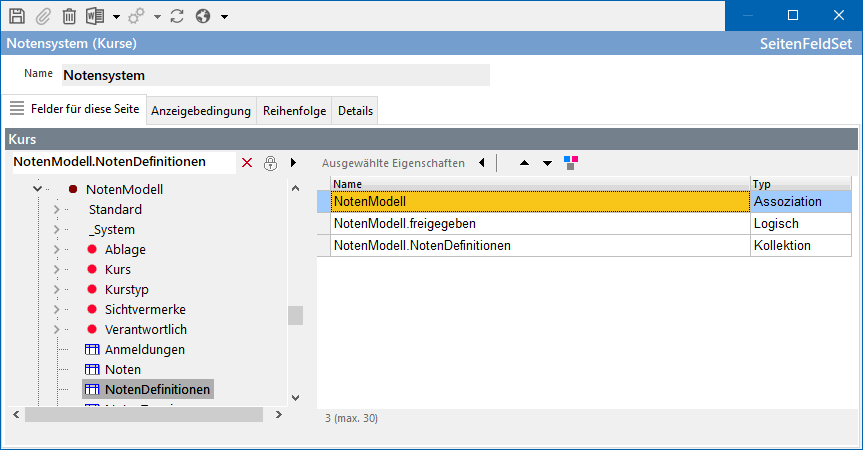The width and height of the screenshot is (863, 450).
Task: Switch to the Anzeigebedingung tab
Action: tap(200, 111)
